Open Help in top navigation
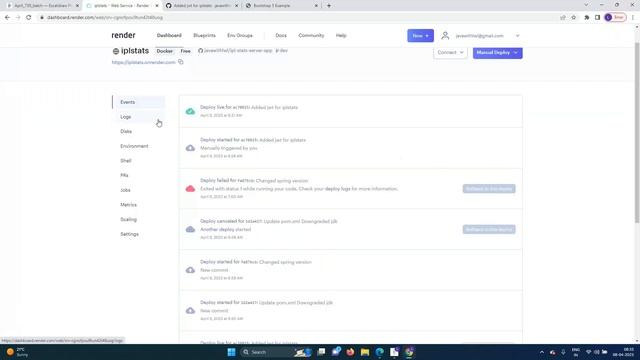The height and width of the screenshot is (360, 640). pyautogui.click(x=341, y=36)
